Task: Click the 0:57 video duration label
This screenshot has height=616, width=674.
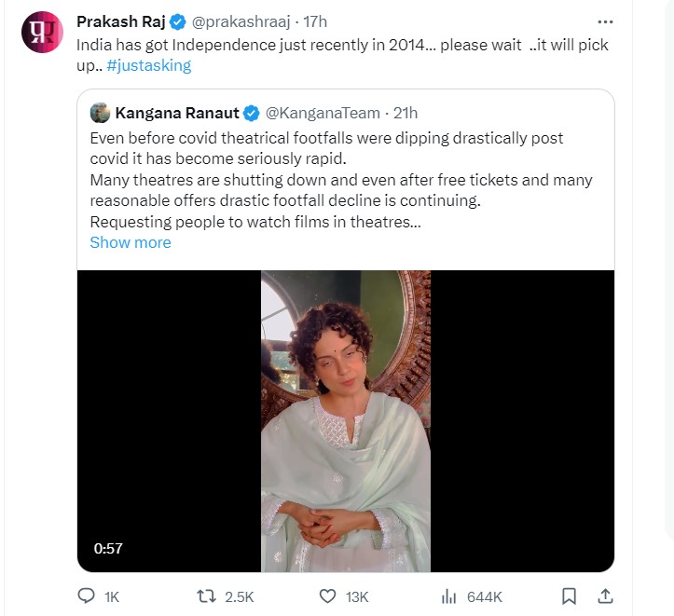Action: (108, 549)
